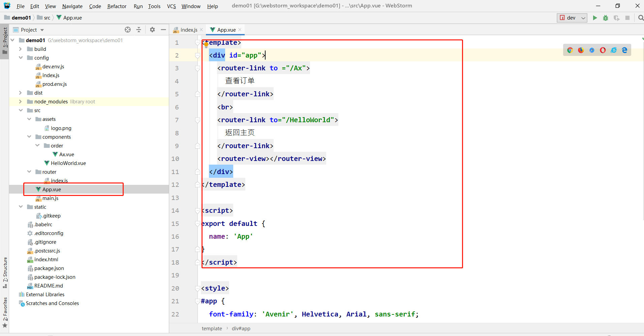
Task: Select External Libraries node
Action: [x=45, y=294]
